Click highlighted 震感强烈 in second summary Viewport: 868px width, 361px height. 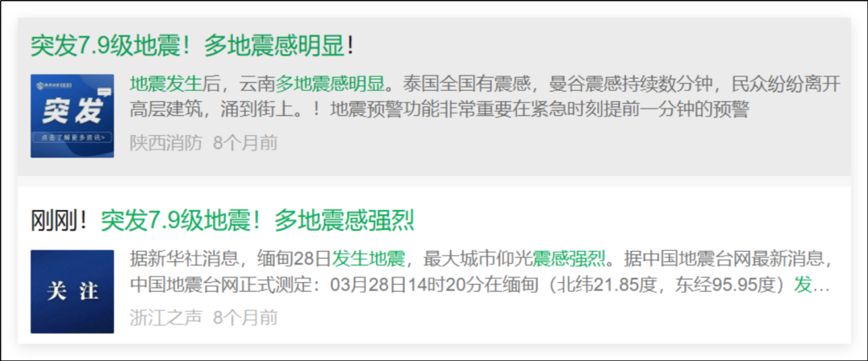click(568, 259)
